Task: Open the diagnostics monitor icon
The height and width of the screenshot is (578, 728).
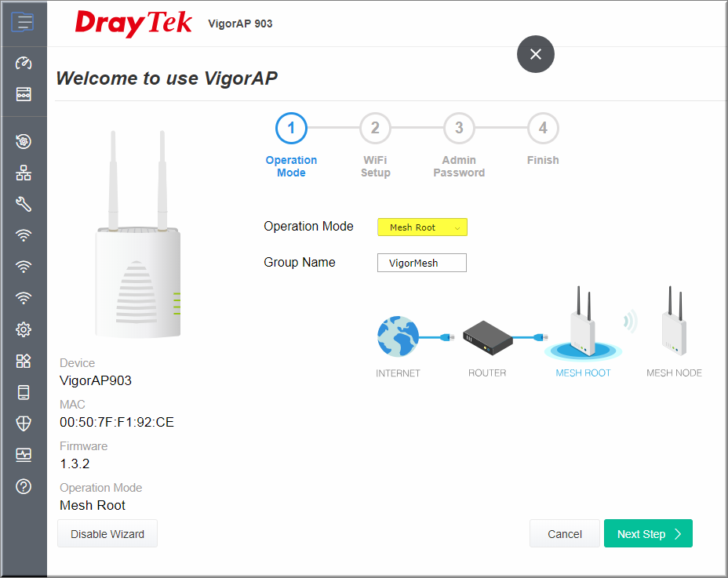Action: pyautogui.click(x=24, y=455)
